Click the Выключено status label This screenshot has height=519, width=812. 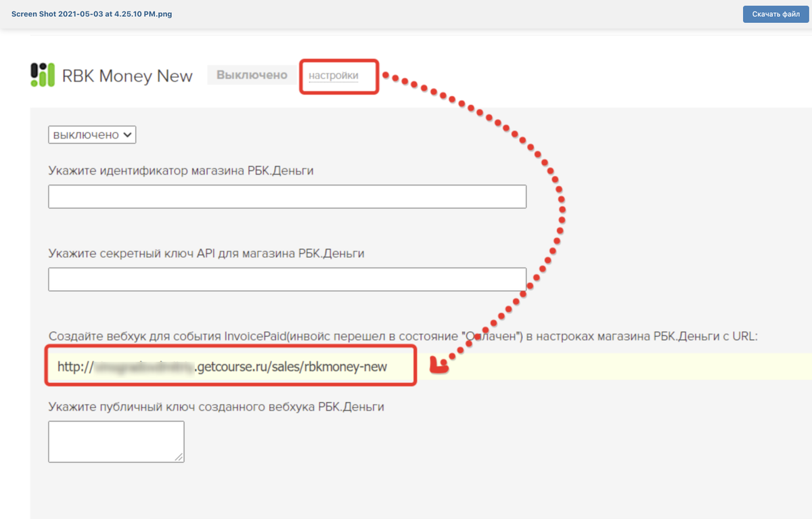252,75
